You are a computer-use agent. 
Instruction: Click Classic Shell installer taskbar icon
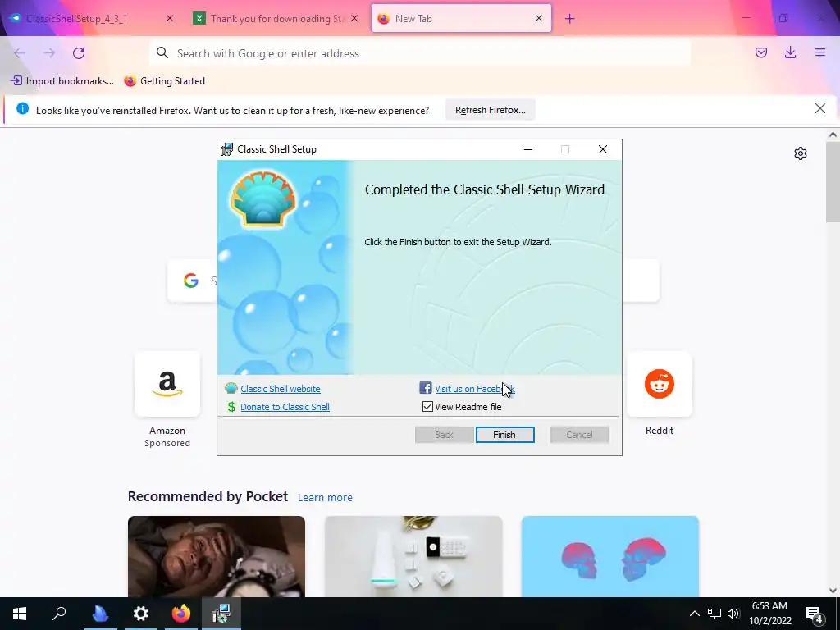tap(221, 614)
